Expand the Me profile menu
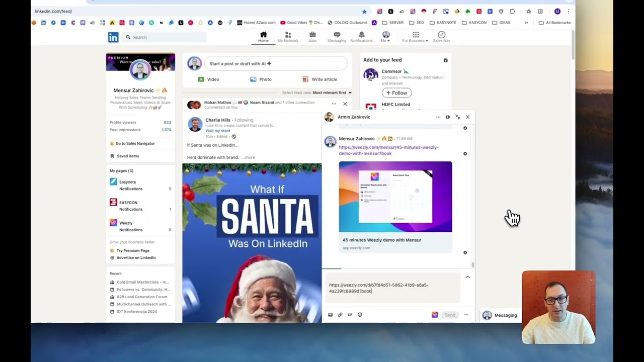 click(x=386, y=37)
